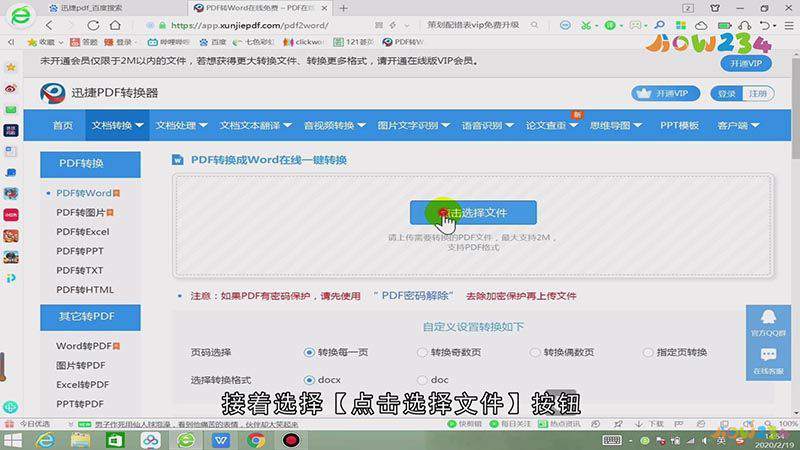The image size is (800, 450).
Task: Click the headphones icon in browser toolbar
Action: pos(744,25)
